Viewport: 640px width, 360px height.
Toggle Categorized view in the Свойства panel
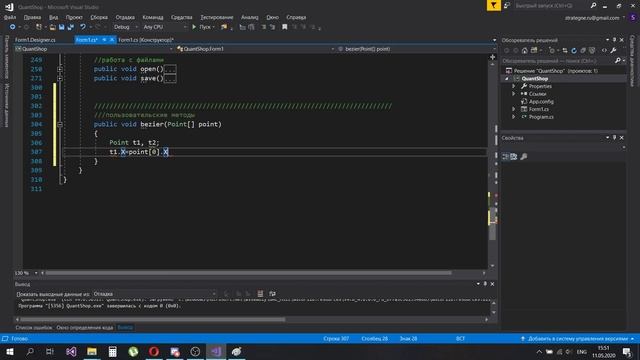click(x=505, y=157)
